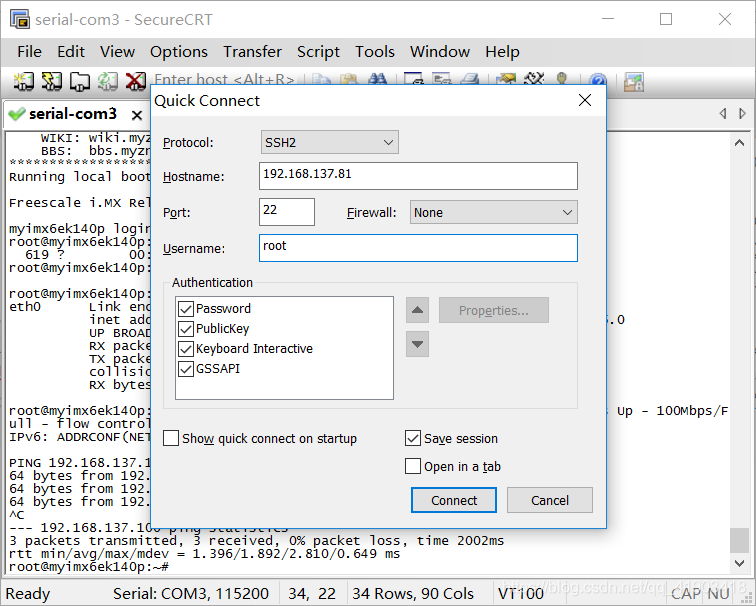Open the Options menu
The image size is (756, 606).
pyautogui.click(x=178, y=52)
